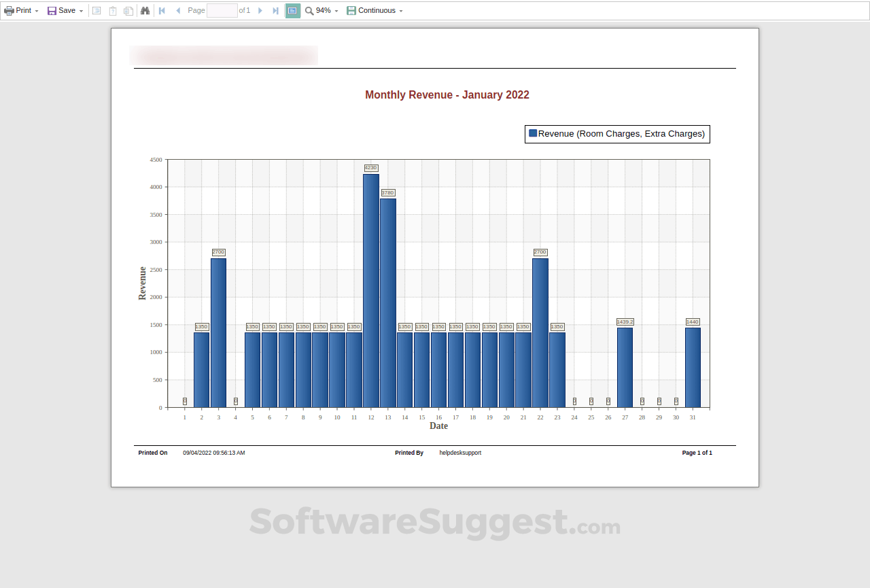
Task: Jump to the last page
Action: tap(275, 11)
